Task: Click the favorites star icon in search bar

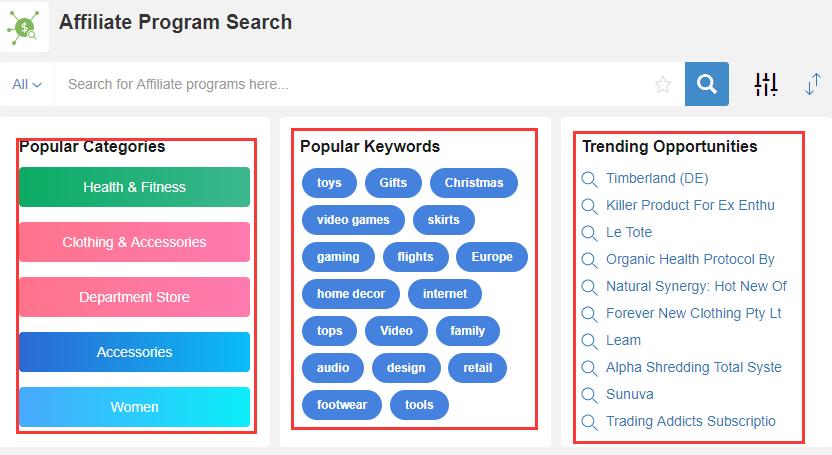Action: (662, 85)
